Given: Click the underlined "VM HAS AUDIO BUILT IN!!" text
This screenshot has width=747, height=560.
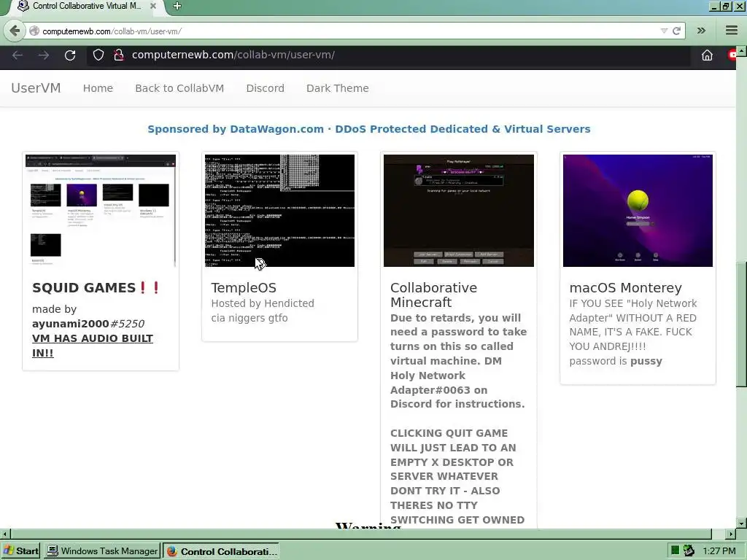Looking at the screenshot, I should point(93,346).
